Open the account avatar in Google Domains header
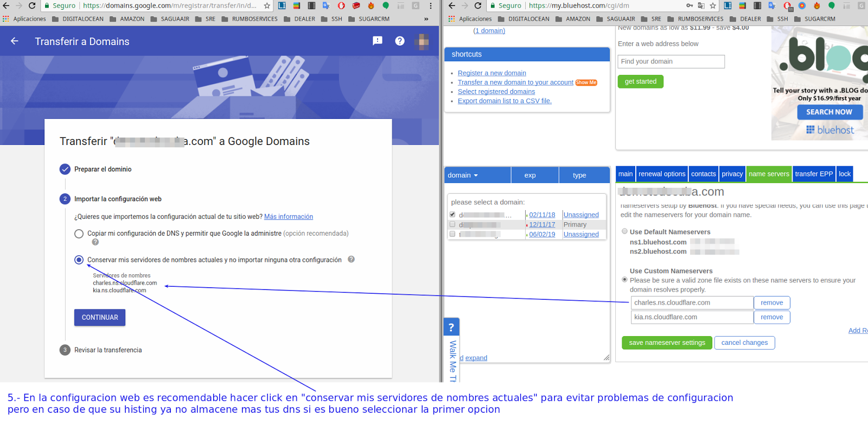This screenshot has width=868, height=429. point(422,41)
